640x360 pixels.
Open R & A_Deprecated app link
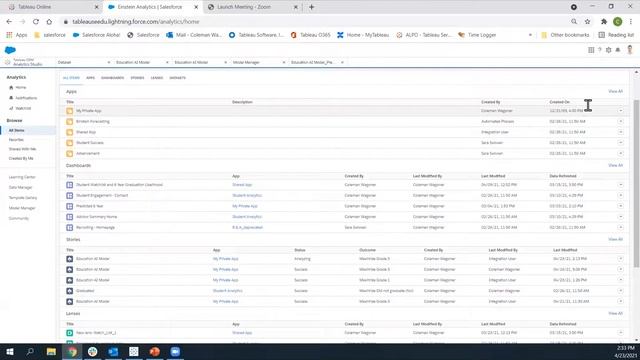point(247,227)
